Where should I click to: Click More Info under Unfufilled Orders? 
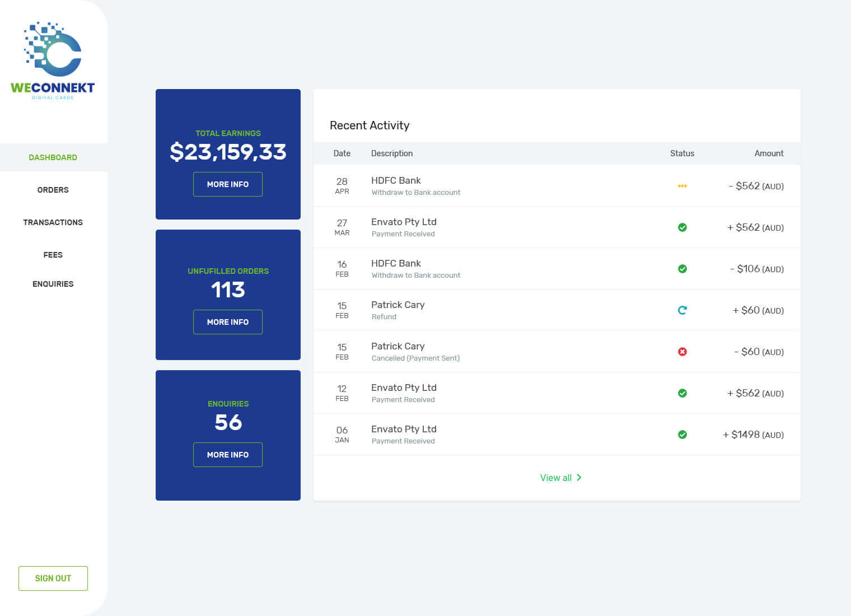point(228,322)
